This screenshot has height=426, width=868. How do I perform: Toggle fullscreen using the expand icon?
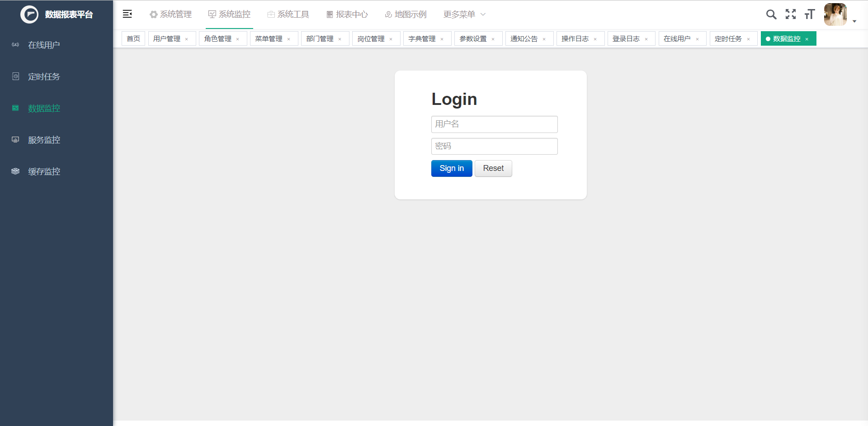pyautogui.click(x=791, y=14)
